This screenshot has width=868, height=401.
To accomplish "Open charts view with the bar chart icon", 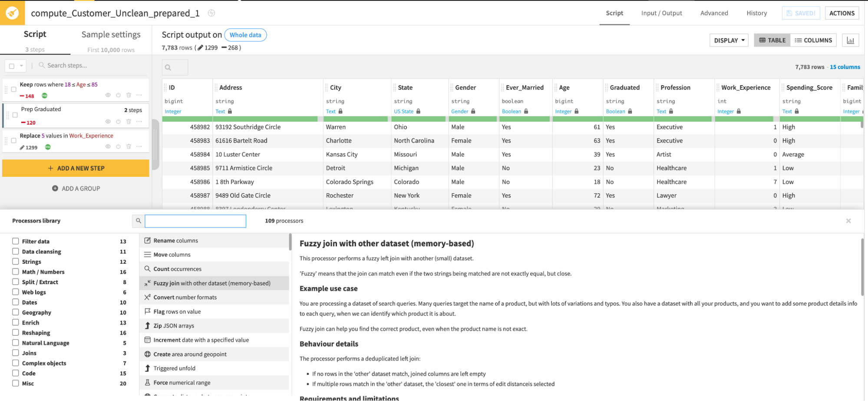I will tap(850, 40).
